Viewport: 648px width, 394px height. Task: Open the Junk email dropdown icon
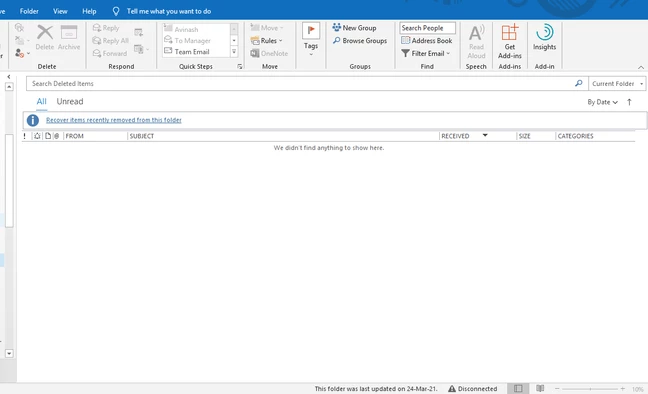(x=22, y=53)
